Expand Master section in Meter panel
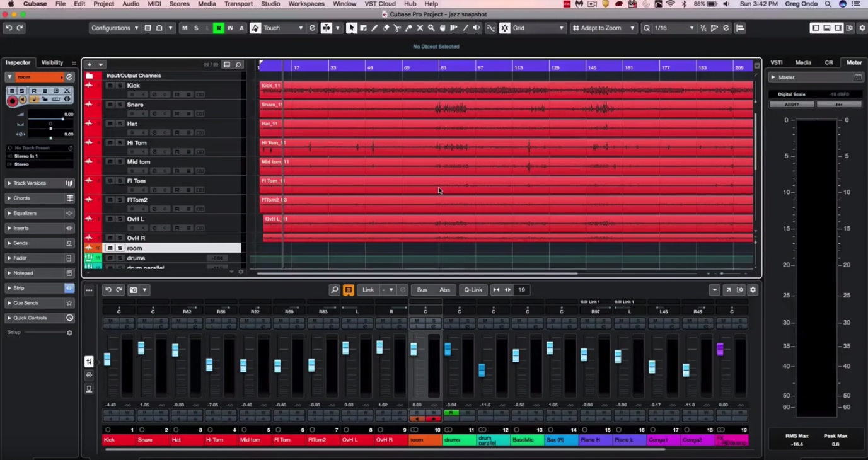This screenshot has width=868, height=460. pyautogui.click(x=773, y=78)
